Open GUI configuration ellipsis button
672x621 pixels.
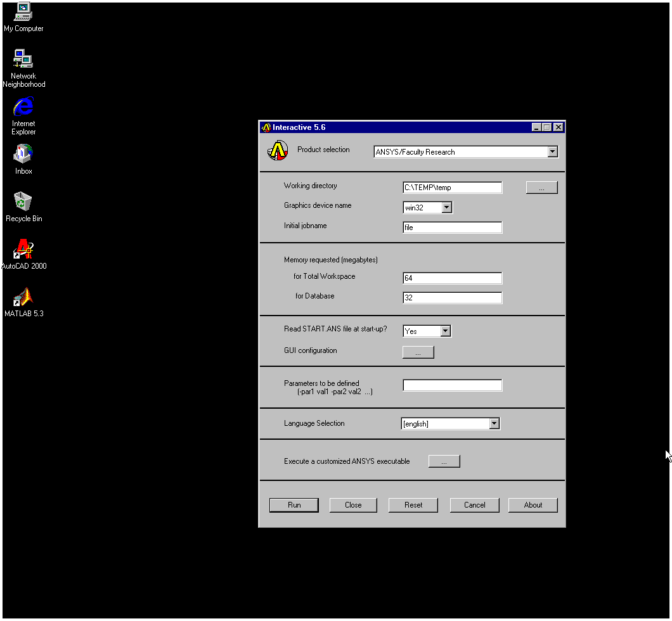click(x=418, y=352)
